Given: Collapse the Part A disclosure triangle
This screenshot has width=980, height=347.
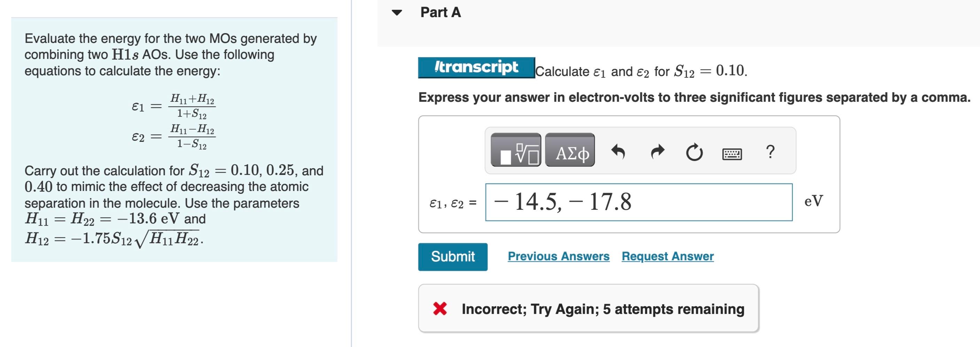Looking at the screenshot, I should (397, 13).
